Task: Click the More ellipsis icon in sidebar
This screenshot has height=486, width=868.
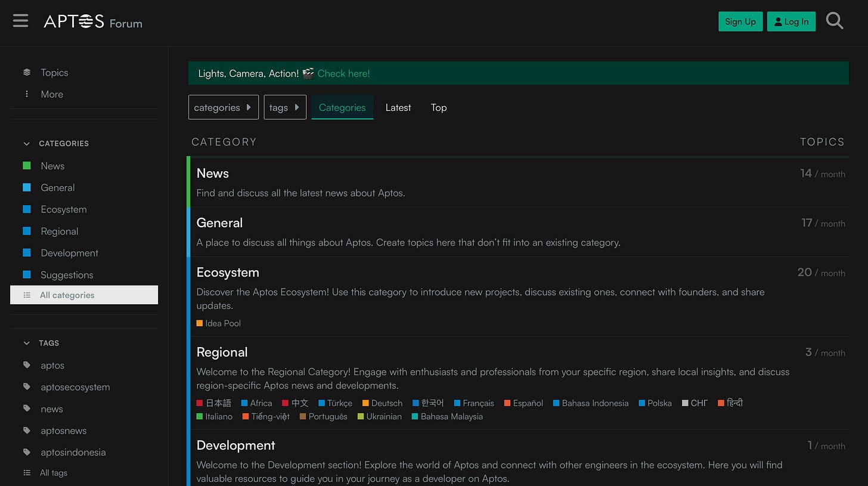Action: tap(27, 94)
